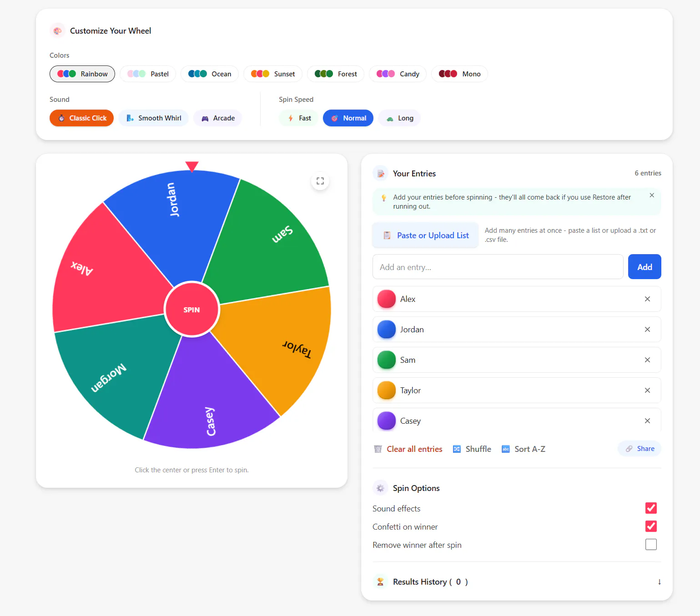Choose the Sunset color theme

tap(273, 74)
